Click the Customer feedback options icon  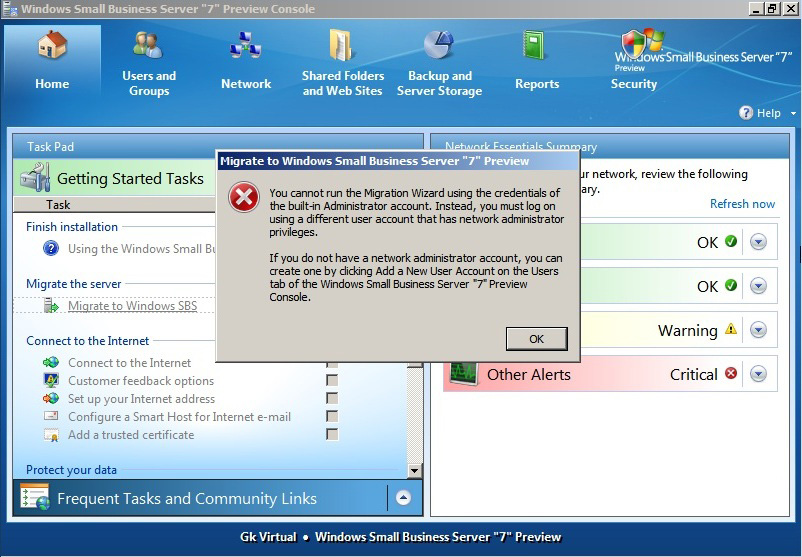(x=51, y=381)
